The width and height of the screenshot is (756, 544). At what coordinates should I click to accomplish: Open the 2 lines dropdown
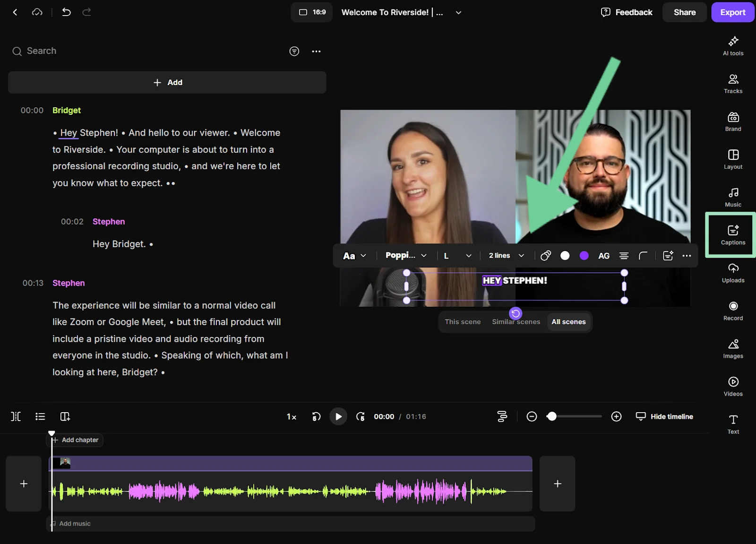(x=507, y=256)
